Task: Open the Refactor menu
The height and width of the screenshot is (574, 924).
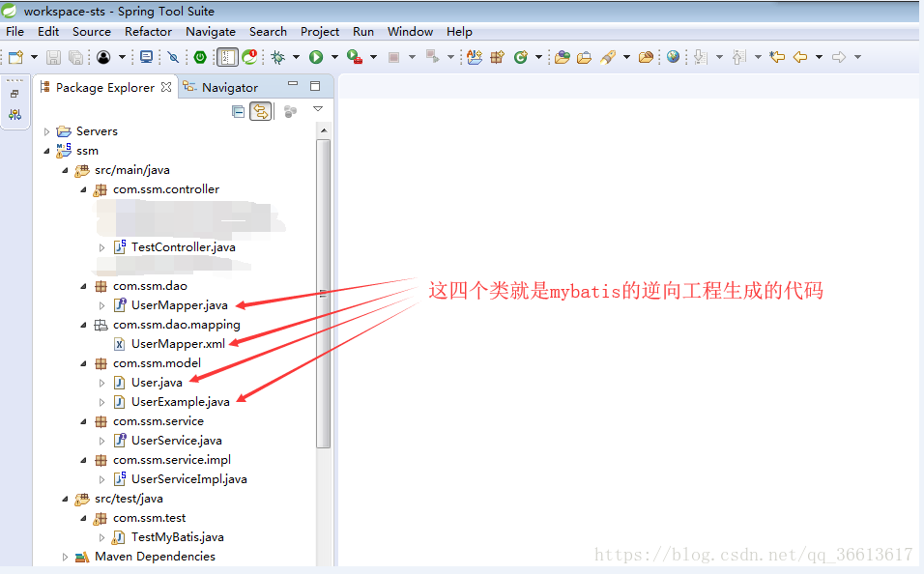Action: coord(148,32)
